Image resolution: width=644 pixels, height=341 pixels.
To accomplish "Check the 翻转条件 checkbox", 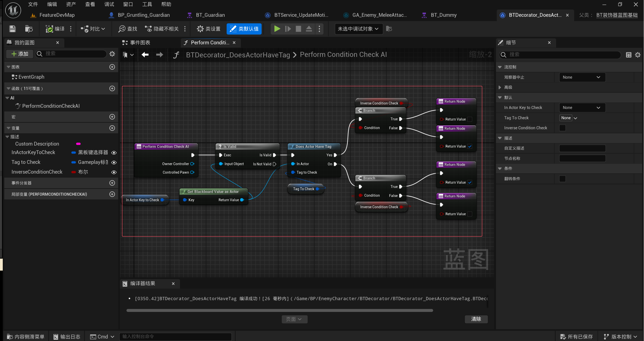I will pyautogui.click(x=562, y=179).
